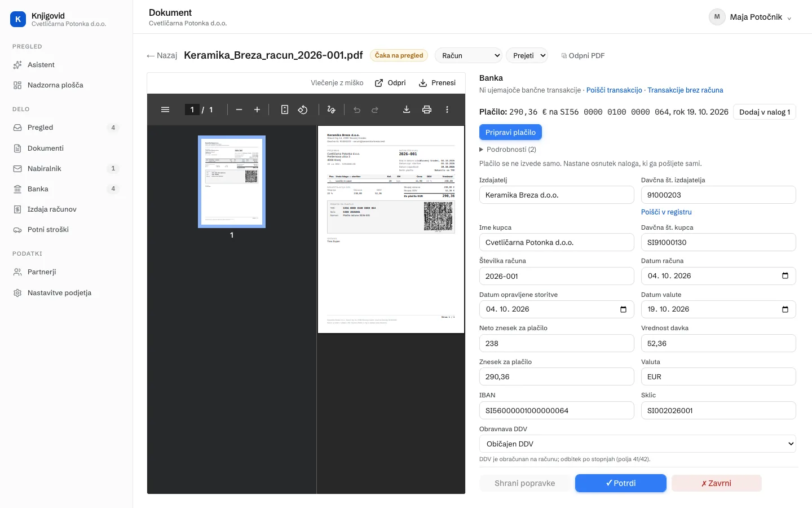Follow the Poišči transakcijo link

click(614, 90)
